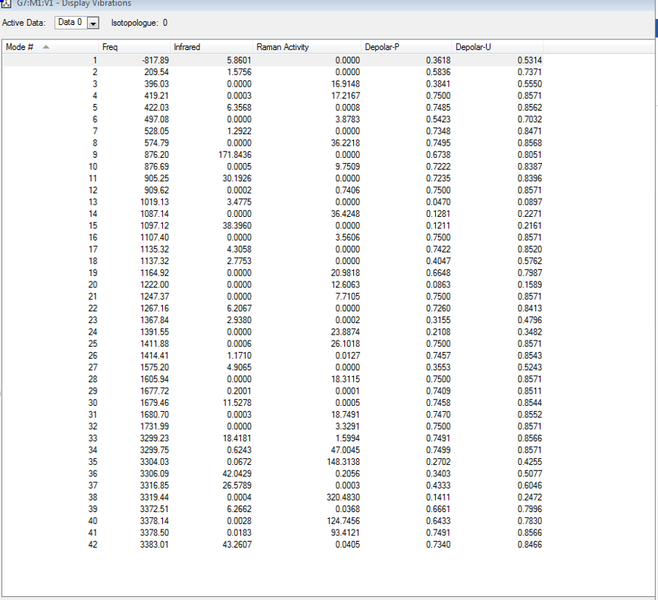Open the Active Data dropdown
This screenshot has height=600, width=658.
pyautogui.click(x=93, y=23)
